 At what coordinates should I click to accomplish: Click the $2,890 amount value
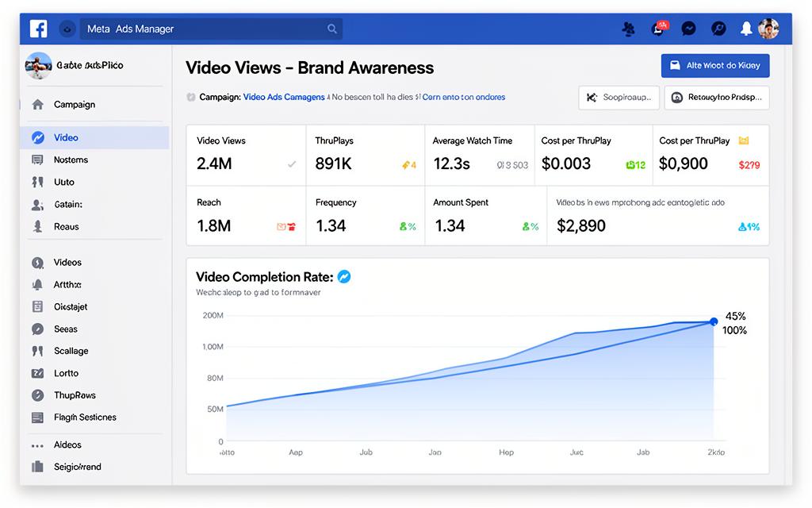pyautogui.click(x=581, y=226)
